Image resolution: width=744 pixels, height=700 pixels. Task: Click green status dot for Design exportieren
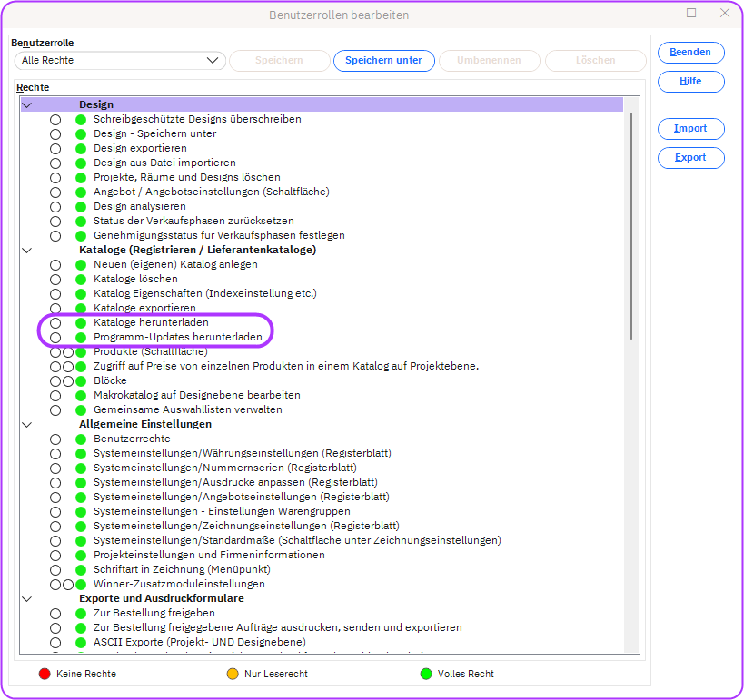[x=81, y=148]
